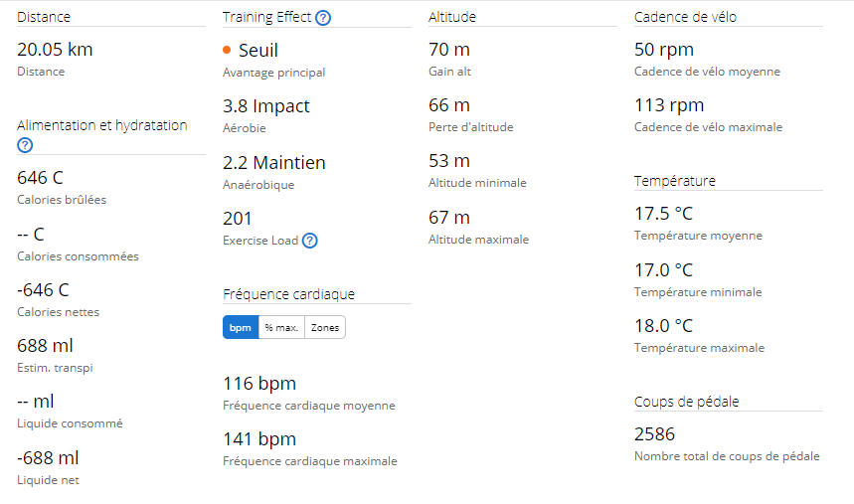Open the Training Effect help icon
Viewport: 854px width, 504px height.
pos(323,18)
